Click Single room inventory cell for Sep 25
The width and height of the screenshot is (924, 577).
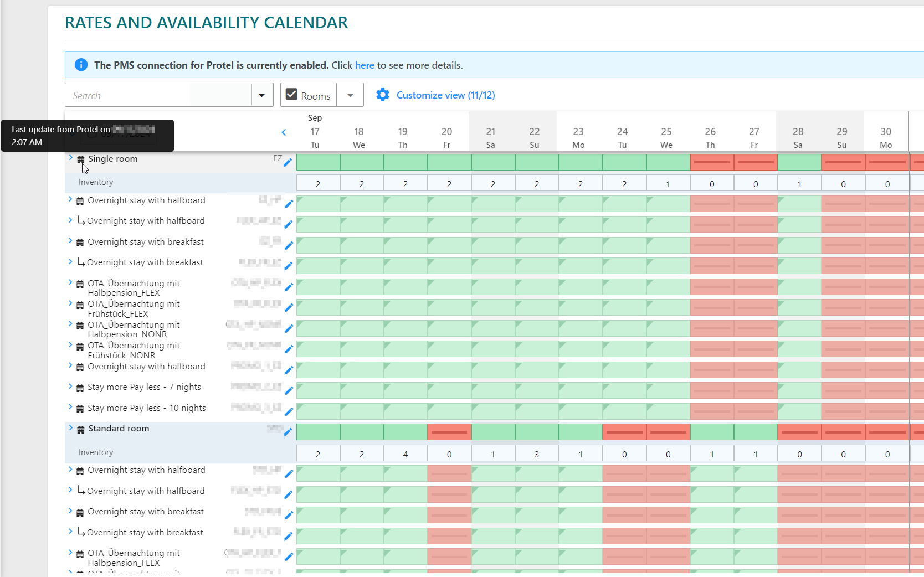click(668, 184)
